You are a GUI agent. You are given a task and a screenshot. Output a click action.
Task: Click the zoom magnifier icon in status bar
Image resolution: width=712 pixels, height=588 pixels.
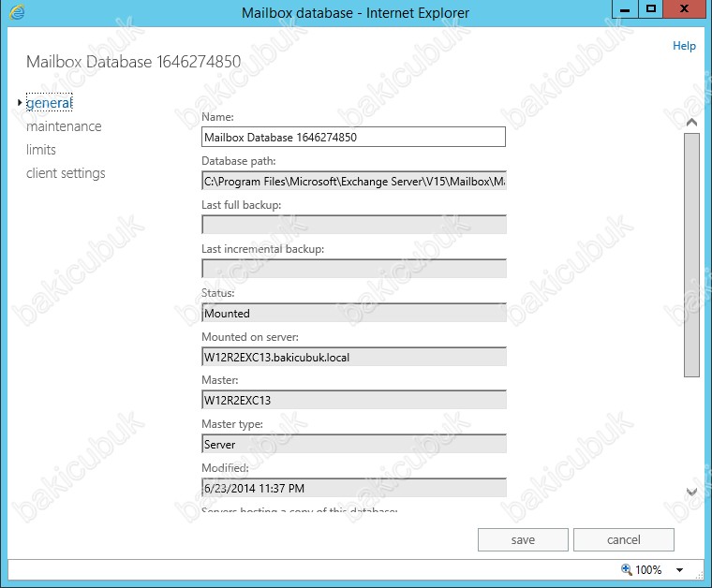tap(627, 569)
